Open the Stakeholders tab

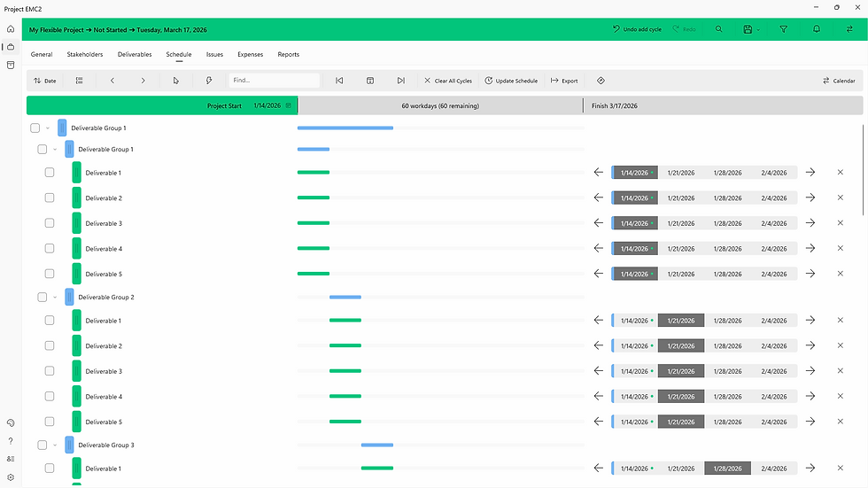click(85, 54)
